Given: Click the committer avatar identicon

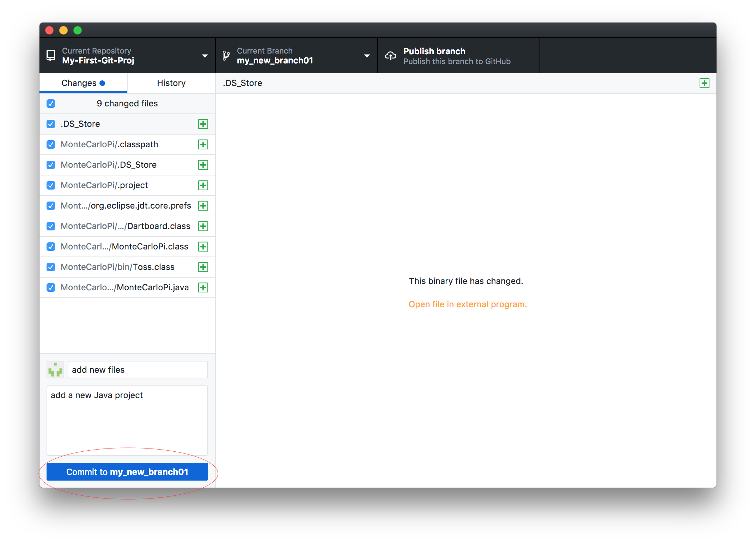Looking at the screenshot, I should 55,370.
